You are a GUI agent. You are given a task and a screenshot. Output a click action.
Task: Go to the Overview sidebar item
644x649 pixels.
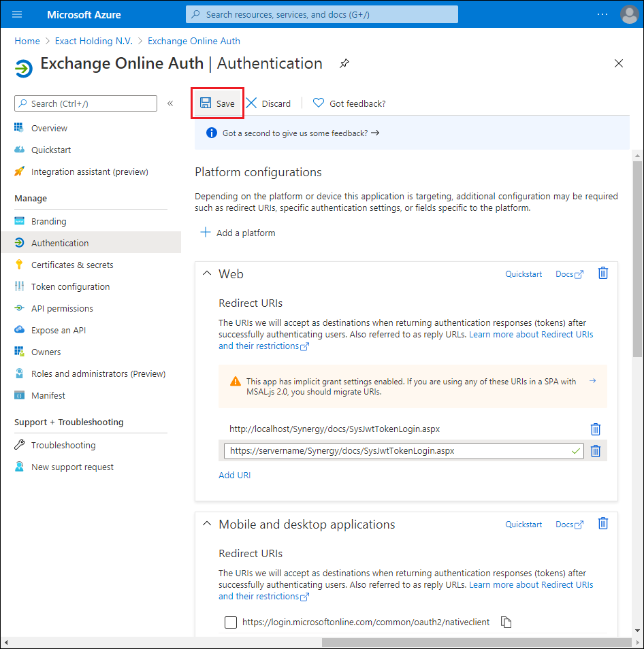(x=49, y=128)
